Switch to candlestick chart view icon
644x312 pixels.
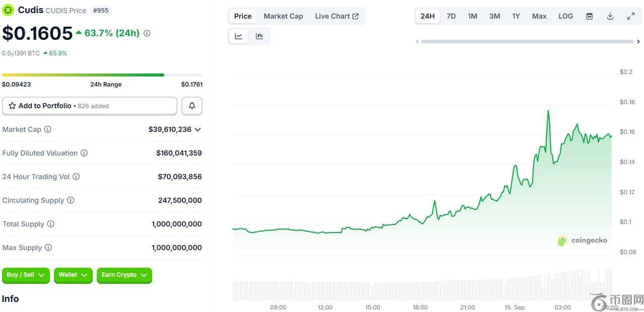click(x=259, y=36)
